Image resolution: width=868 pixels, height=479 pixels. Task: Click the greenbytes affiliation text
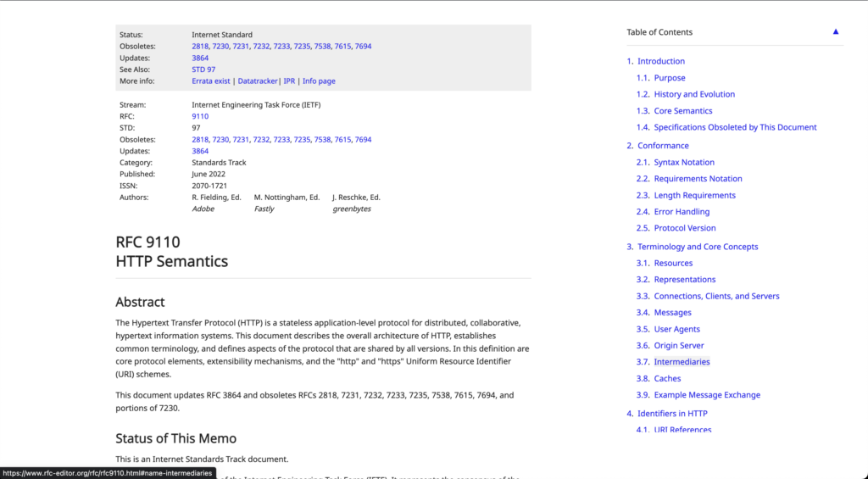pyautogui.click(x=352, y=209)
